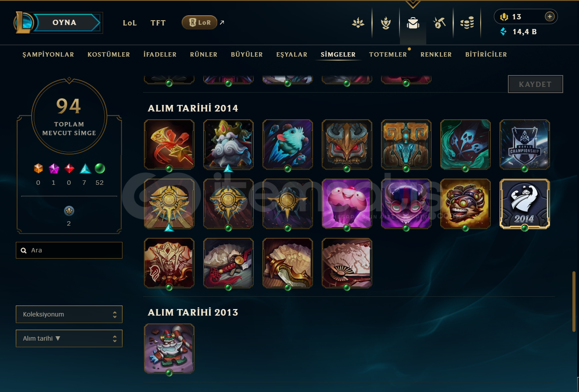Switch to the ŞAMPİYONLAR tab
Screen dimensions: 579x392
pos(48,54)
